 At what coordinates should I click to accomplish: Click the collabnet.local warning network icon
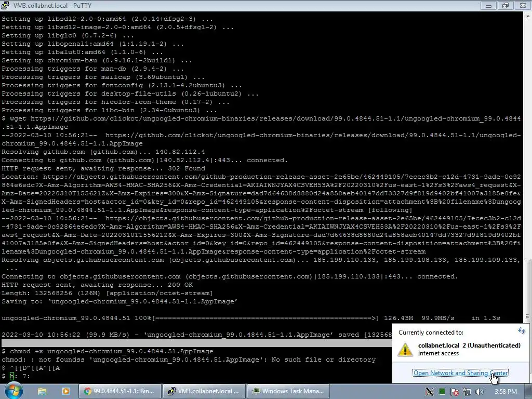tap(405, 349)
